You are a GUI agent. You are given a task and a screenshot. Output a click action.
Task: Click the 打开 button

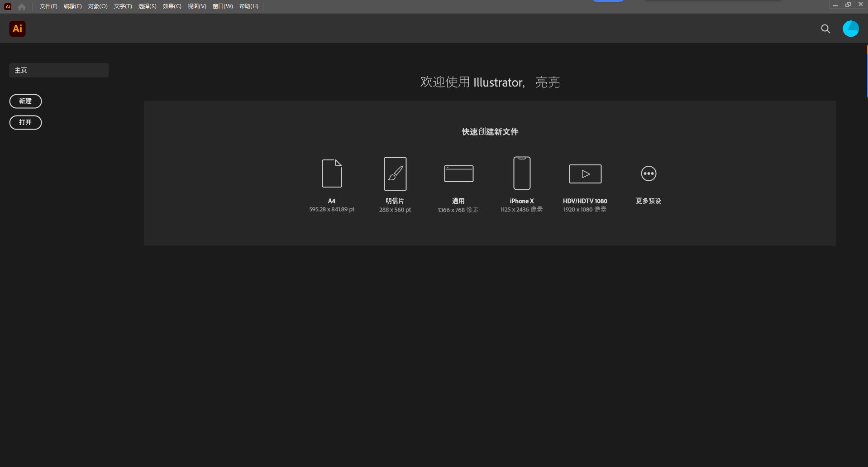25,122
